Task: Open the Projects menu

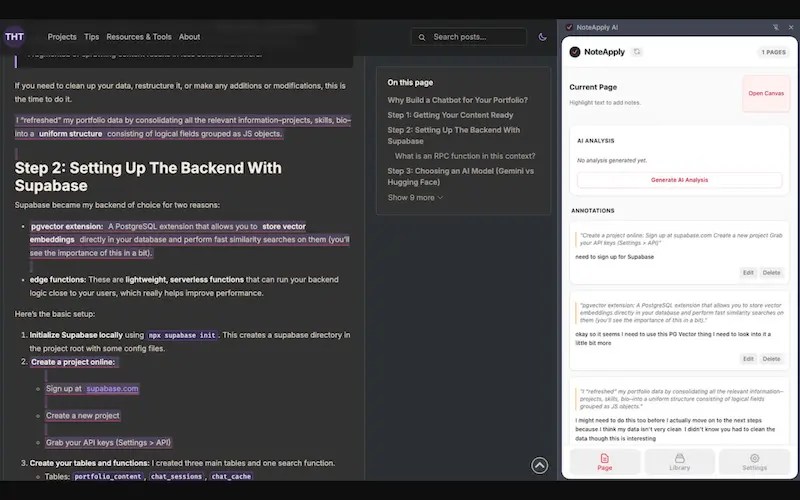Action: tap(62, 37)
